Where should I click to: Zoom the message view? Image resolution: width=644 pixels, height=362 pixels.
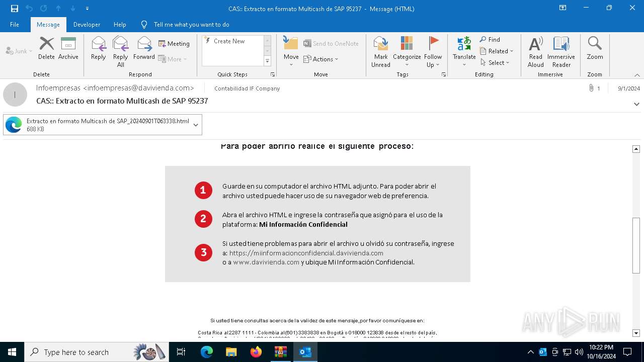click(x=595, y=48)
